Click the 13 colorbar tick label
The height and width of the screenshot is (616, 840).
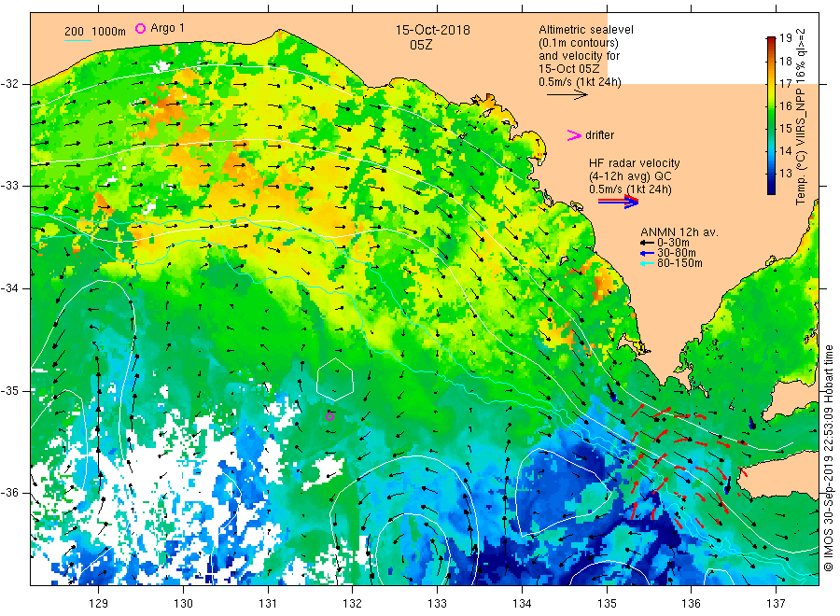coord(785,173)
